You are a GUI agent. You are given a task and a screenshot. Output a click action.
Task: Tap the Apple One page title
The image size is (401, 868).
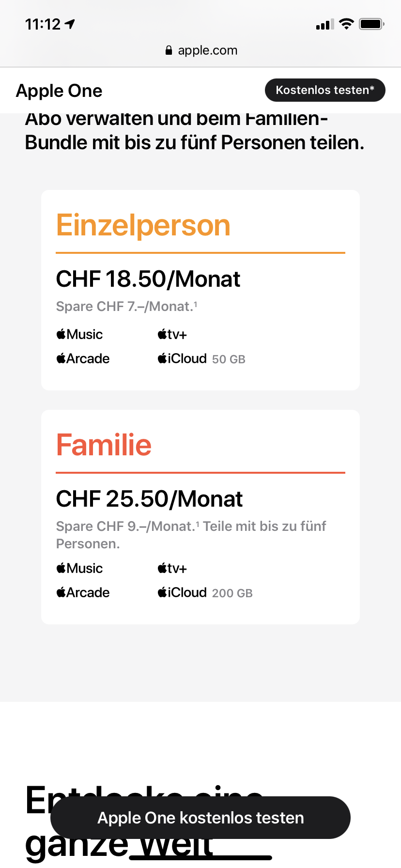pos(59,91)
